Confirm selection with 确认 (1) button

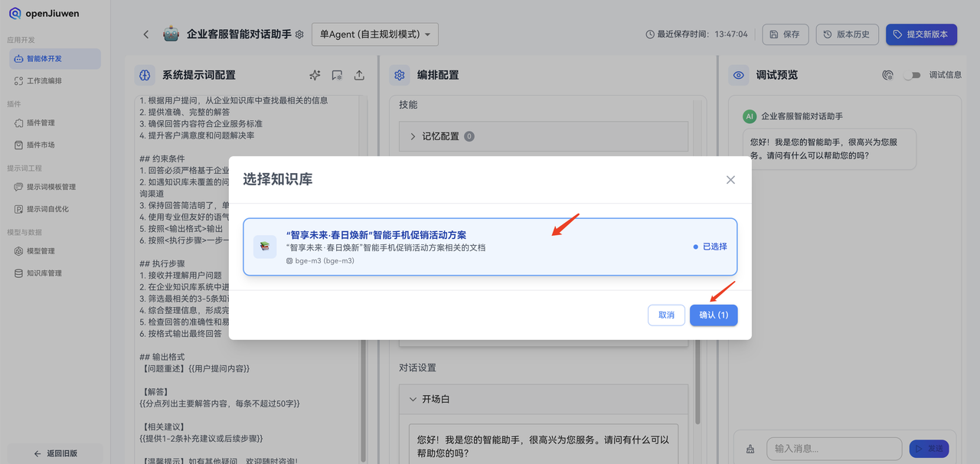click(714, 315)
